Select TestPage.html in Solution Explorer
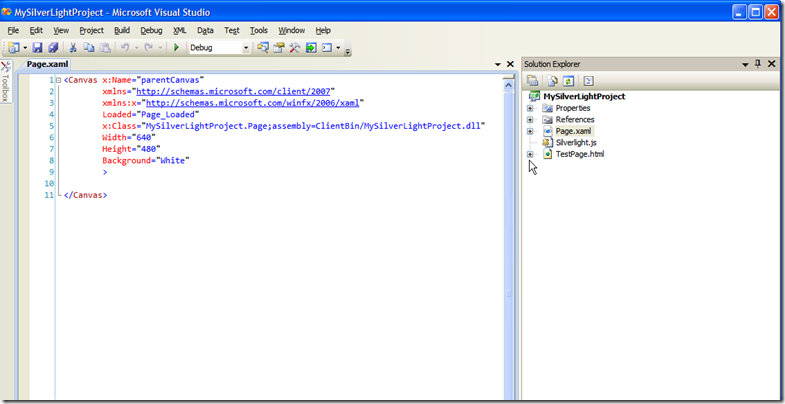Viewport: 785px width, 404px height. [x=580, y=154]
